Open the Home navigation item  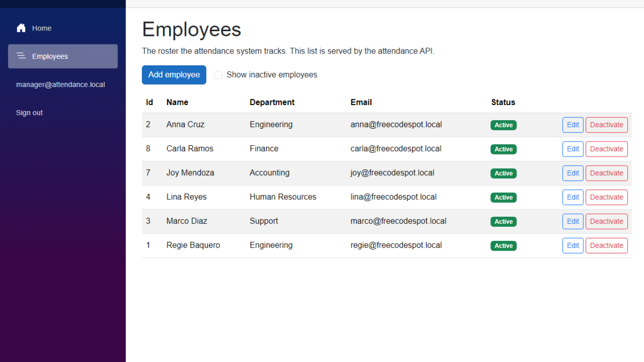(x=63, y=28)
